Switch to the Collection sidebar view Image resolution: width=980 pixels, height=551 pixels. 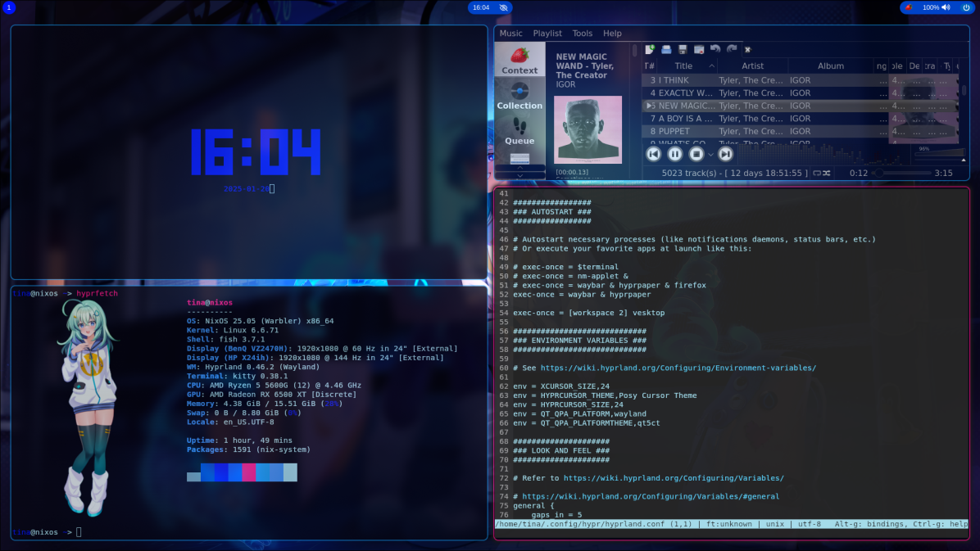click(519, 96)
